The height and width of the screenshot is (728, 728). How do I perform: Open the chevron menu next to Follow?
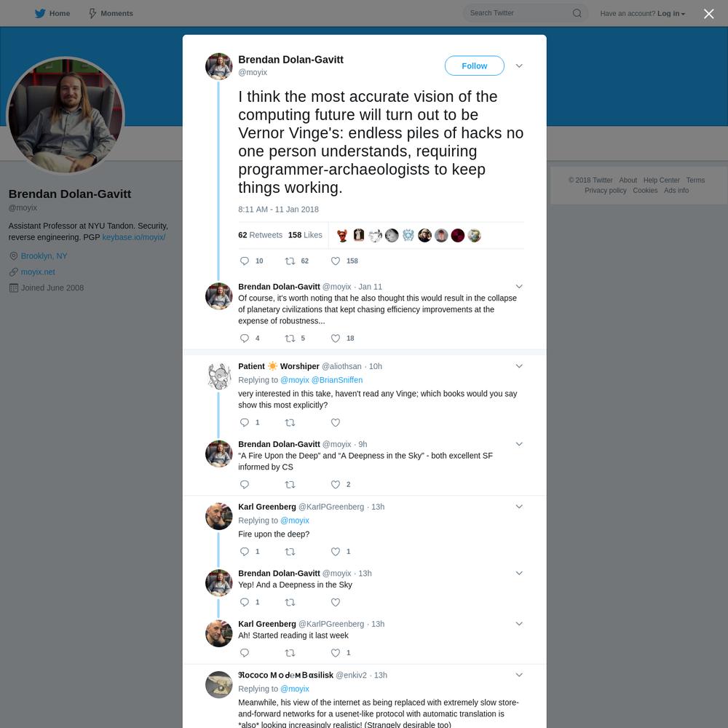[x=519, y=66]
